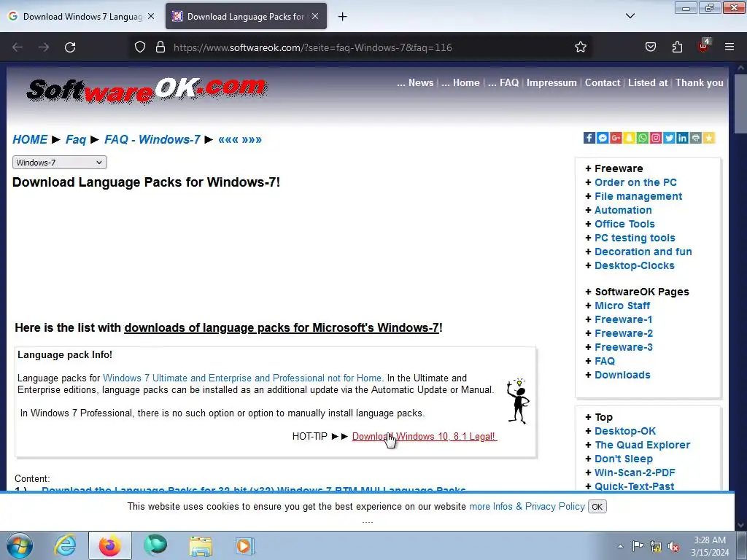Open the Listed at page

648,82
